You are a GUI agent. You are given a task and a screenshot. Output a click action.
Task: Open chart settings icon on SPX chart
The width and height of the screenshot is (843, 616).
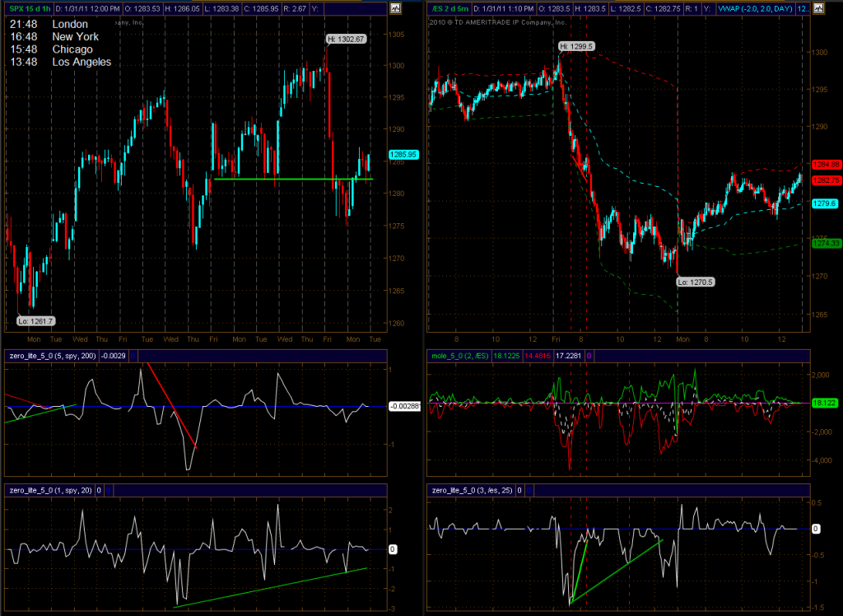(396, 8)
